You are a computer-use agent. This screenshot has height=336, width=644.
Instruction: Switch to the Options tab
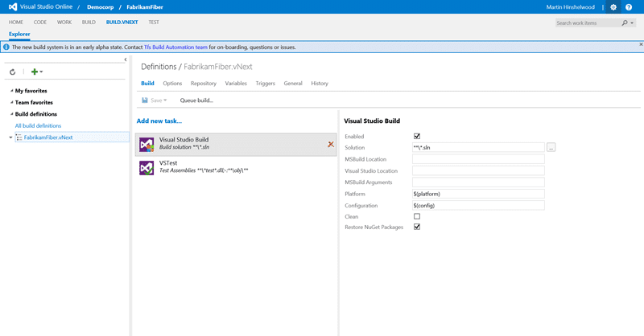tap(172, 84)
